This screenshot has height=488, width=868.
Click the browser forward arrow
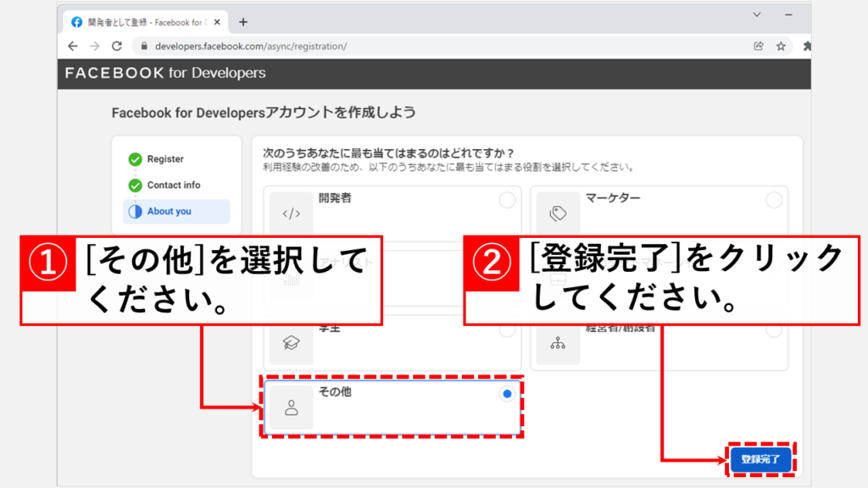[x=94, y=47]
